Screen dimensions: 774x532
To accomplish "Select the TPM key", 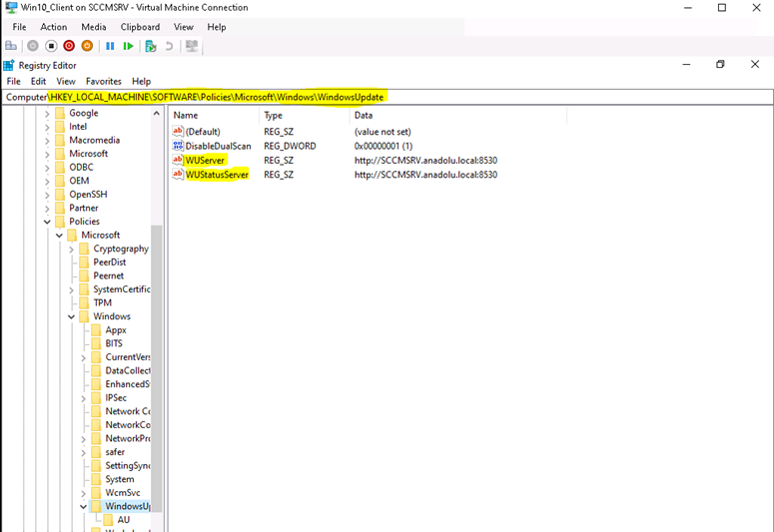I will [x=103, y=302].
